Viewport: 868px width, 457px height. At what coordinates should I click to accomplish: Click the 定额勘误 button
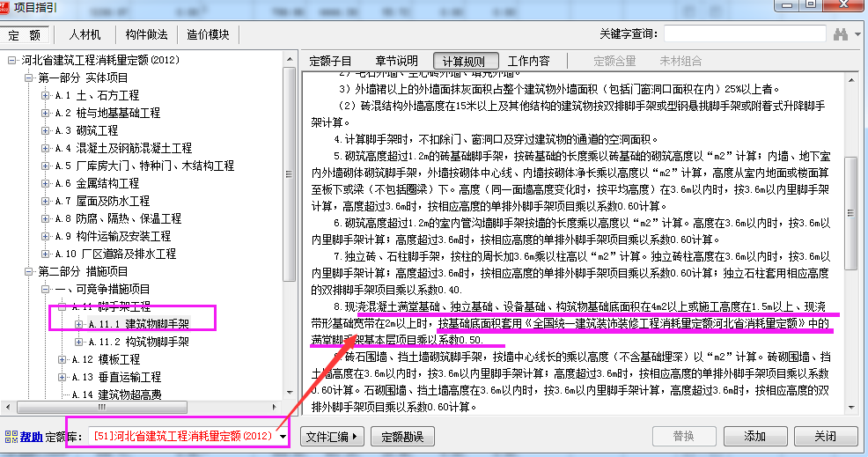pyautogui.click(x=402, y=437)
